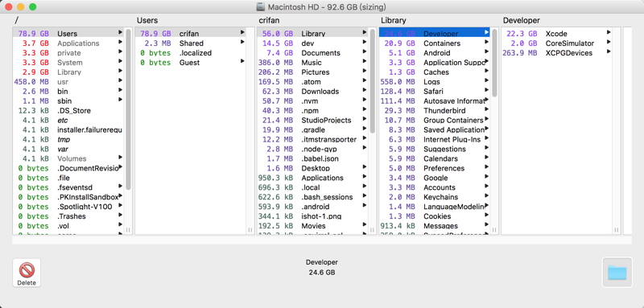The width and height of the screenshot is (644, 308).
Task: Select the private folder in root column
Action: point(68,52)
